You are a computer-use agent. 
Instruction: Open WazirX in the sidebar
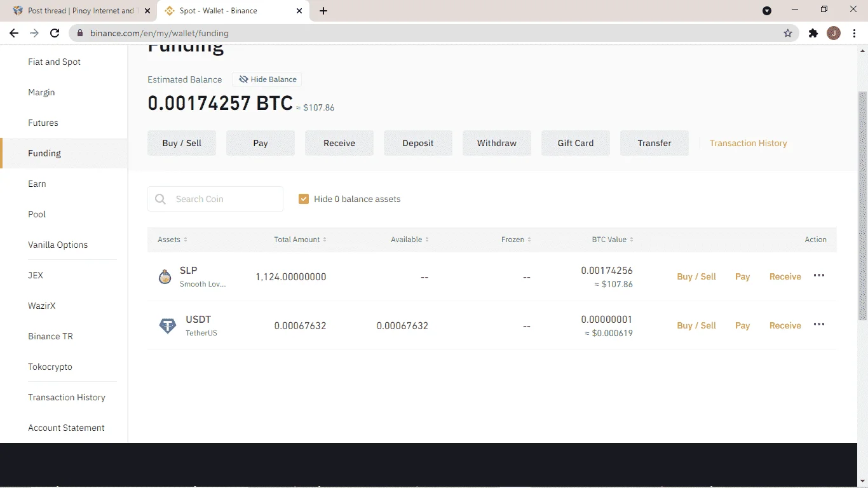tap(42, 306)
